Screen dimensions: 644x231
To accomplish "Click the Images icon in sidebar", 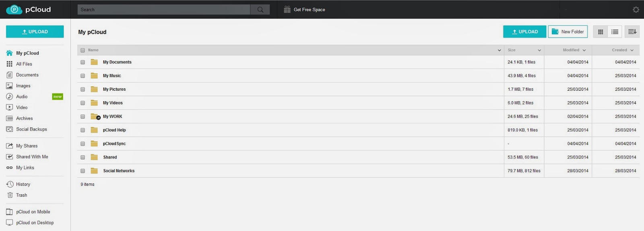I will [10, 86].
